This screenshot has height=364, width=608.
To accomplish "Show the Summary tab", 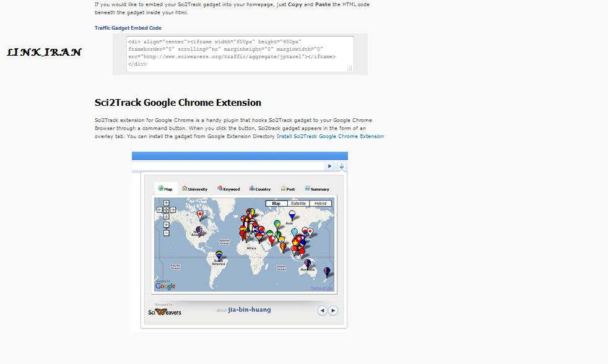I will point(317,189).
